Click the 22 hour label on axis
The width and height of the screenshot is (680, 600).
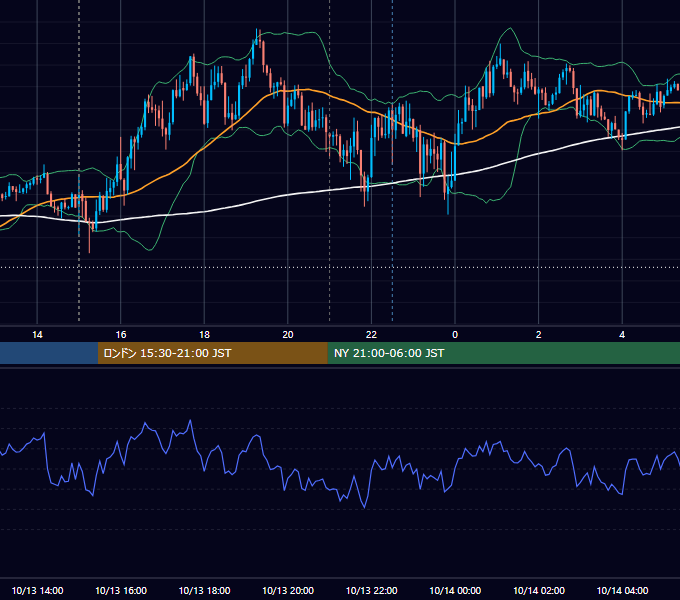pos(371,335)
